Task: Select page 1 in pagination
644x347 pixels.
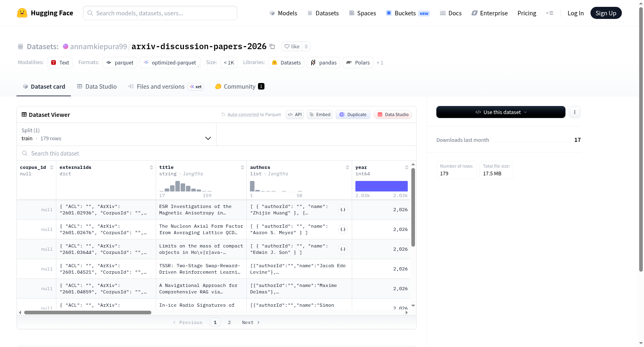Action: pyautogui.click(x=215, y=322)
